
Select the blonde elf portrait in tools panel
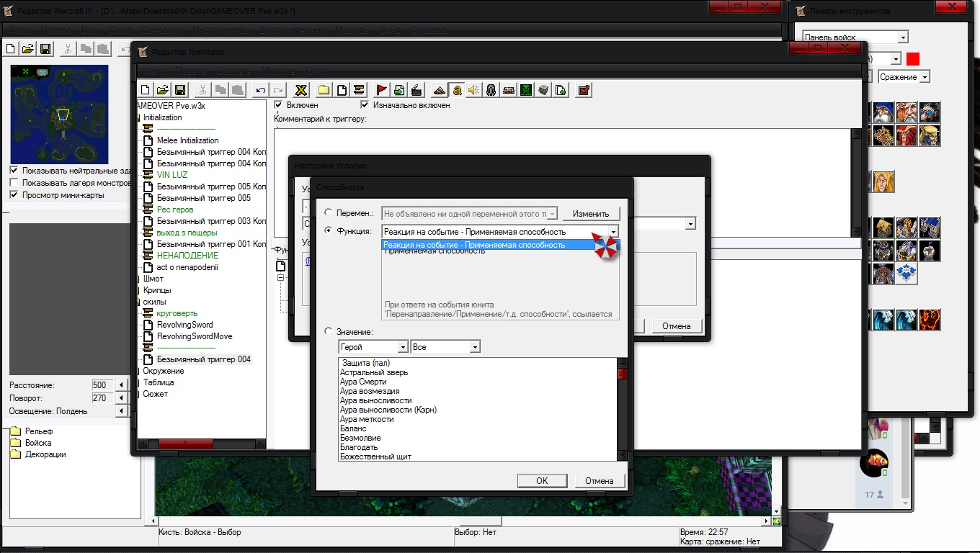[x=884, y=181]
